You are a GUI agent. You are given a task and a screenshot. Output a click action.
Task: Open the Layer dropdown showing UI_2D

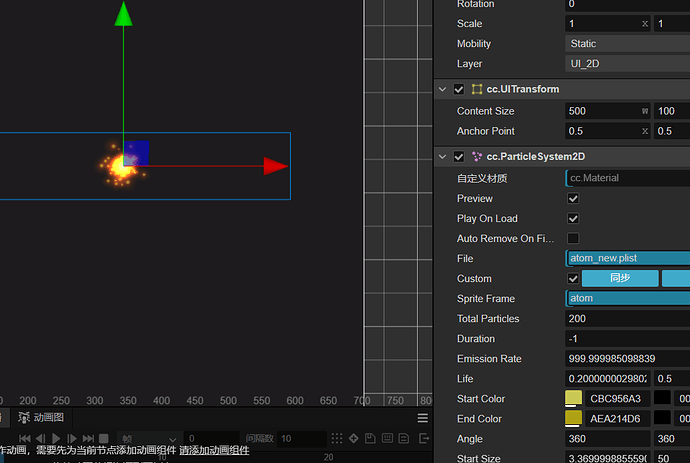(628, 64)
